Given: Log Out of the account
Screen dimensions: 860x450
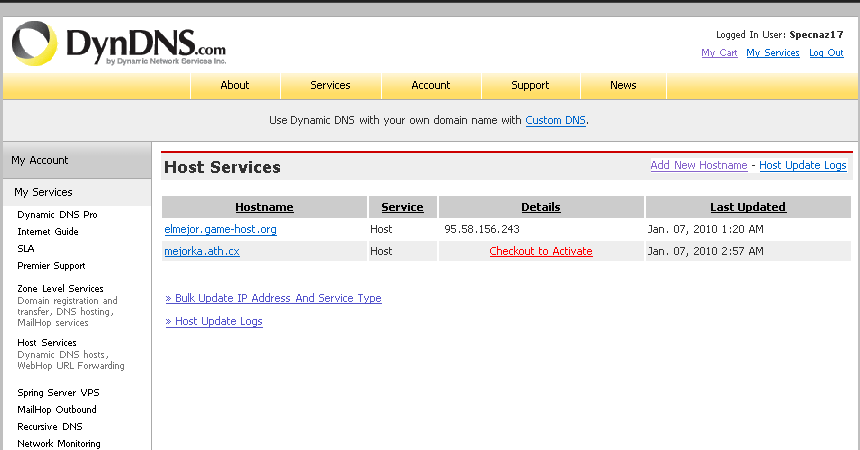Looking at the screenshot, I should [x=826, y=53].
